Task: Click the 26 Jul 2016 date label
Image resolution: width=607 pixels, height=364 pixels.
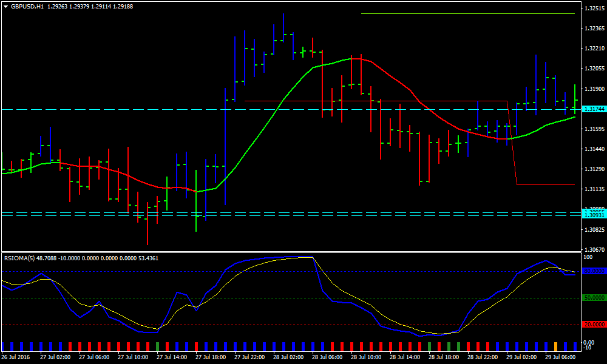Action: click(x=17, y=358)
